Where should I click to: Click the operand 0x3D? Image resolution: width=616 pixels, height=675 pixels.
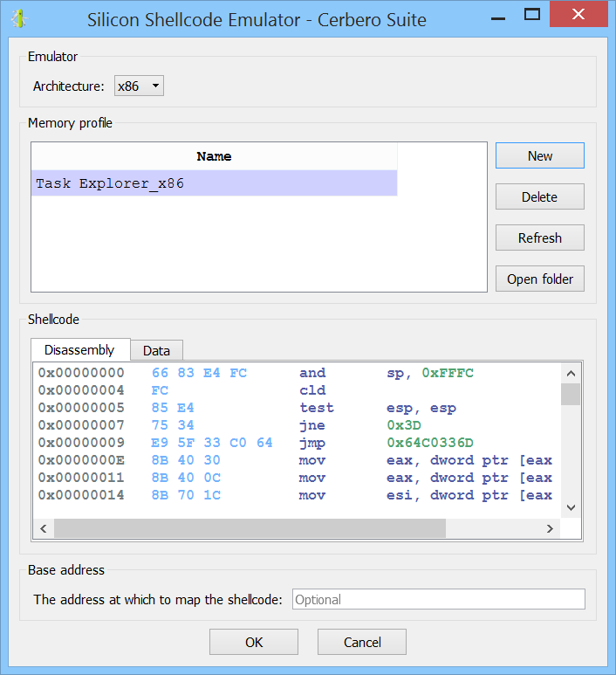[x=404, y=425]
